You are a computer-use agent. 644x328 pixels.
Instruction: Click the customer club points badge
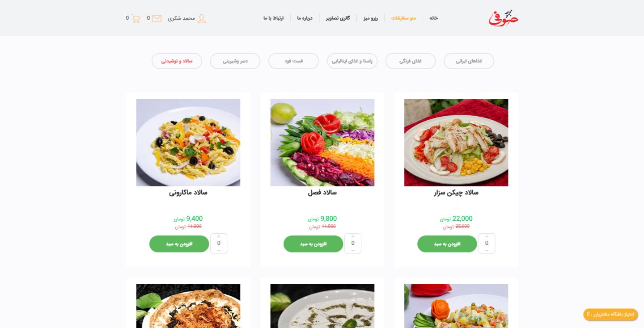(610, 314)
